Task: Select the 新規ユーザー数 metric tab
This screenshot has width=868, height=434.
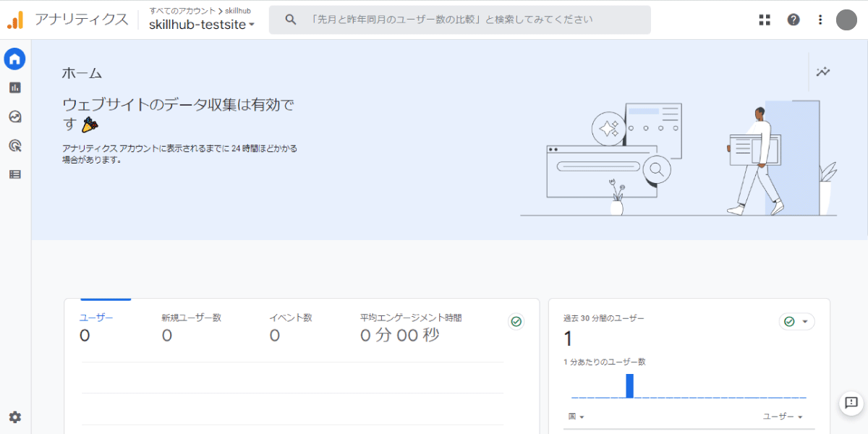Action: pos(192,327)
